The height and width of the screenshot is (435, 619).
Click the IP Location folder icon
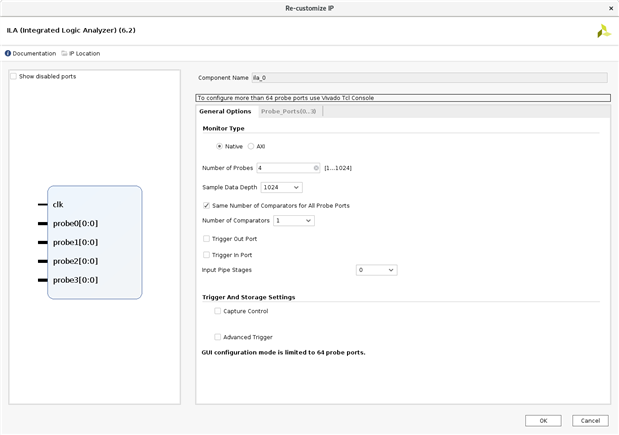(x=64, y=53)
